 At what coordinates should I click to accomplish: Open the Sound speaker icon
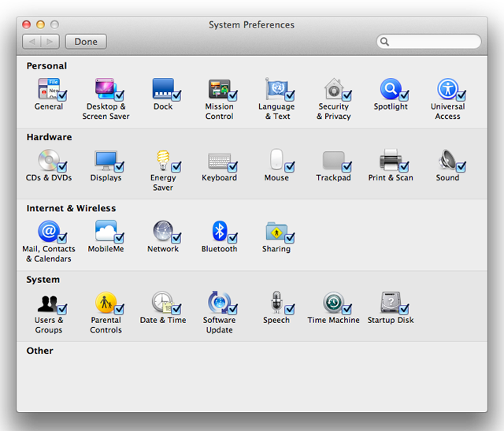point(447,159)
